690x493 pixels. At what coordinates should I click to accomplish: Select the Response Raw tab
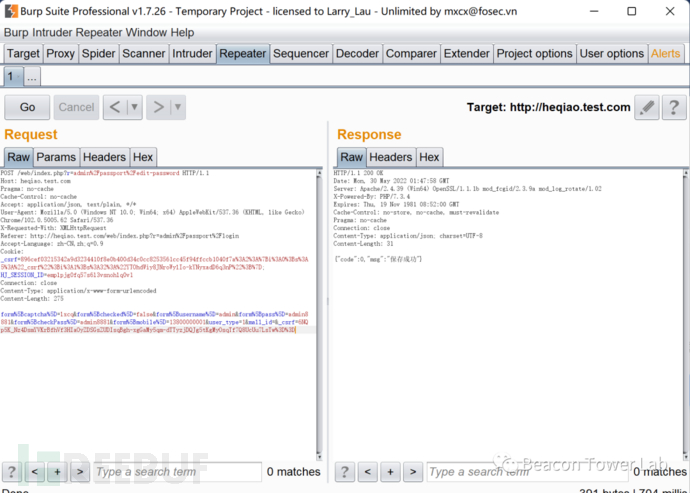tap(352, 157)
